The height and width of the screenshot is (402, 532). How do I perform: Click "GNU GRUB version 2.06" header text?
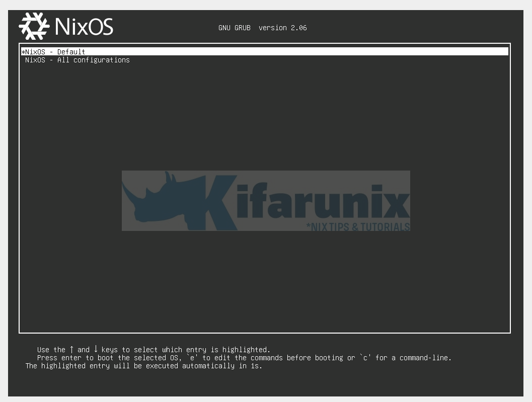[x=263, y=28]
